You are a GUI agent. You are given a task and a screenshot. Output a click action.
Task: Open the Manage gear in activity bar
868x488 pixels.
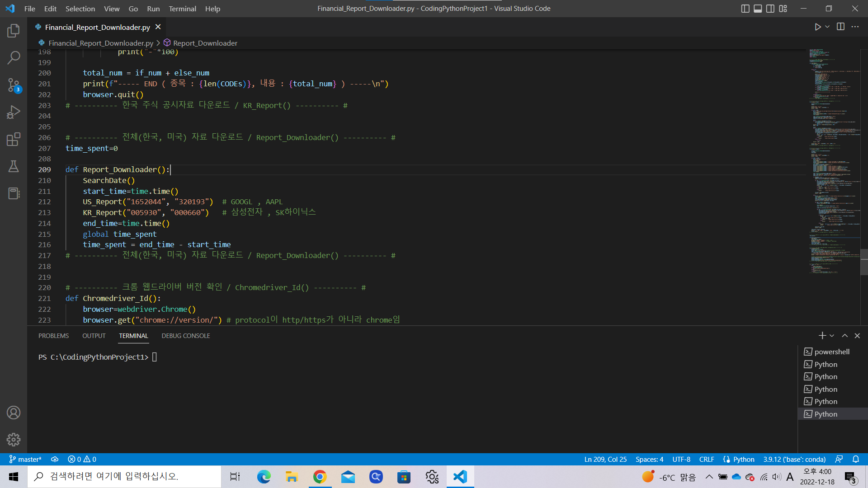pos(14,439)
